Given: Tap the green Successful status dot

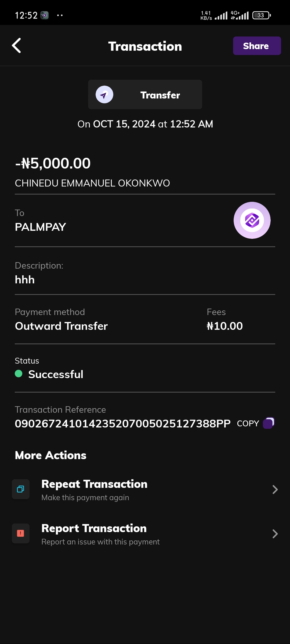Looking at the screenshot, I should click(x=19, y=374).
